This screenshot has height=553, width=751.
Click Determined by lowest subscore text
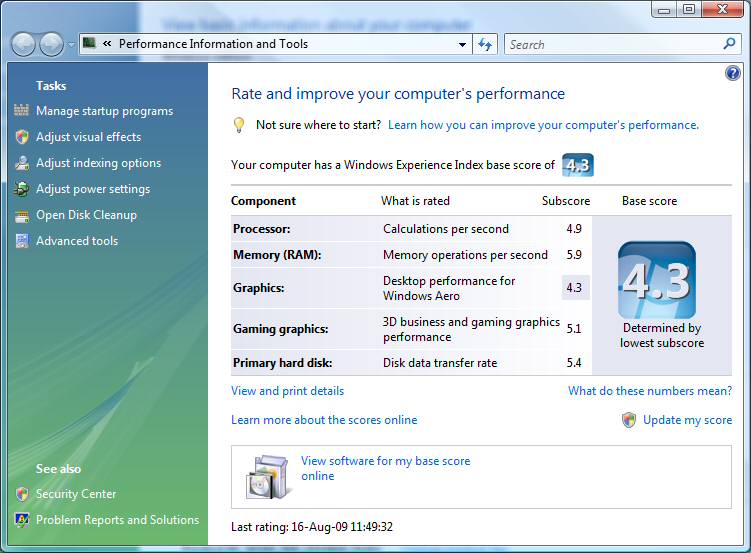(662, 336)
